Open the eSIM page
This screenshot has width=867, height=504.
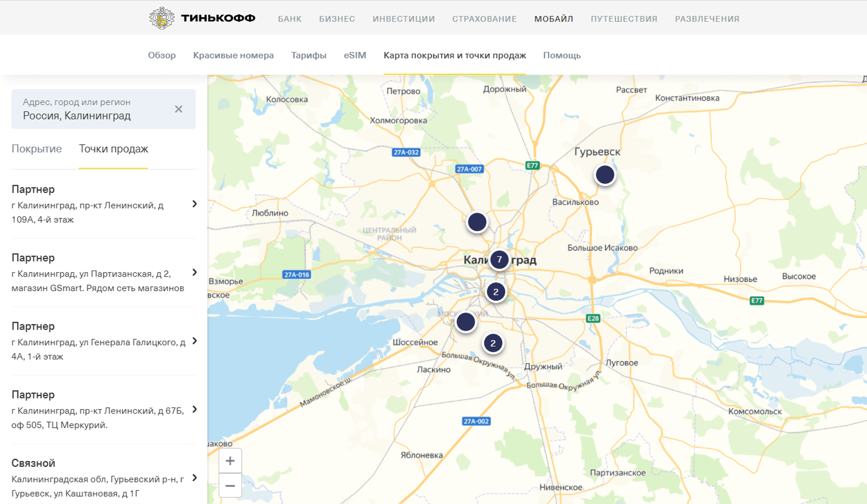point(355,55)
